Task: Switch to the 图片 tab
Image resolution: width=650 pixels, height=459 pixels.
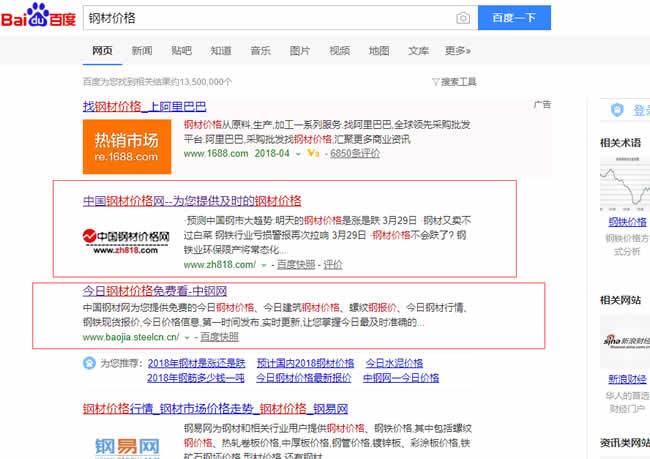Action: [299, 50]
